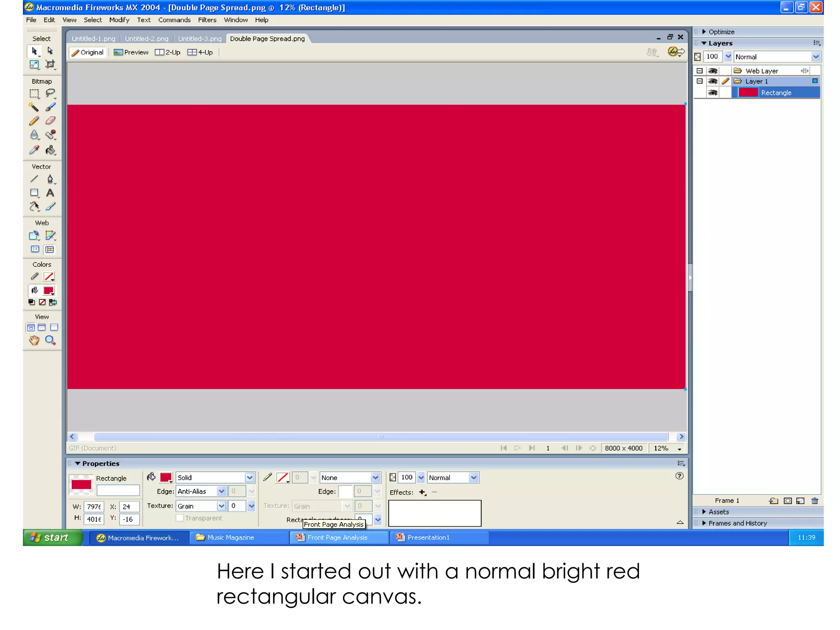Select the Paint Bucket tool

(x=50, y=150)
